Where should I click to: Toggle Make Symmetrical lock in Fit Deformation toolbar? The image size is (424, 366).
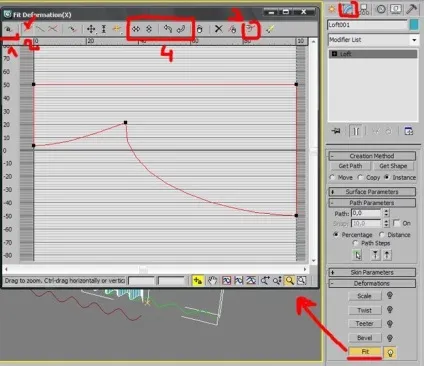(8, 29)
